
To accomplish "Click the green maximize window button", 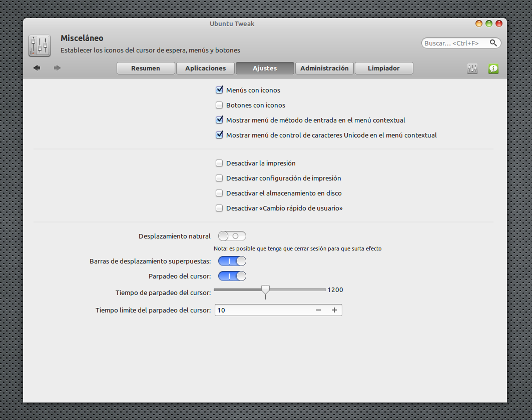I will pyautogui.click(x=489, y=23).
